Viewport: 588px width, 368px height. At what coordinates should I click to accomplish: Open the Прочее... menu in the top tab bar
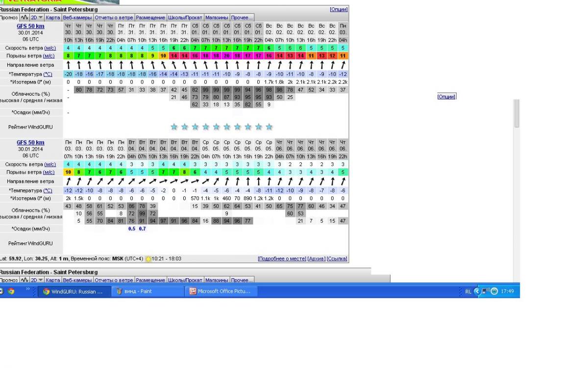point(242,18)
